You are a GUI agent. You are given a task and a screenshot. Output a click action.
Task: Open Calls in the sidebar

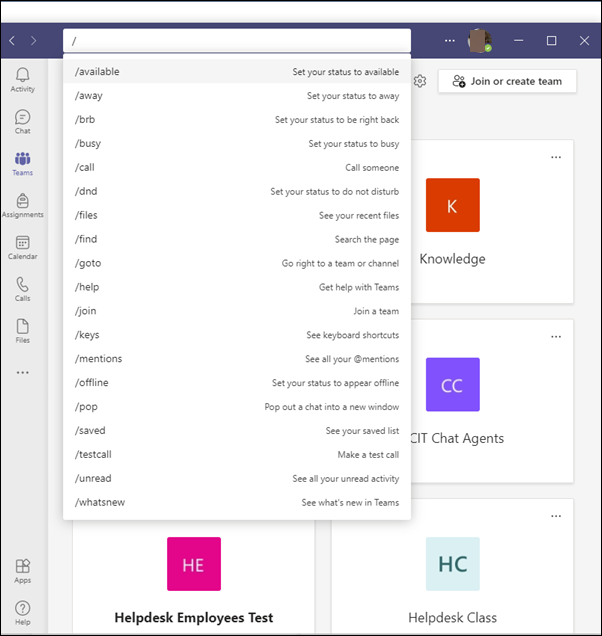pos(23,289)
